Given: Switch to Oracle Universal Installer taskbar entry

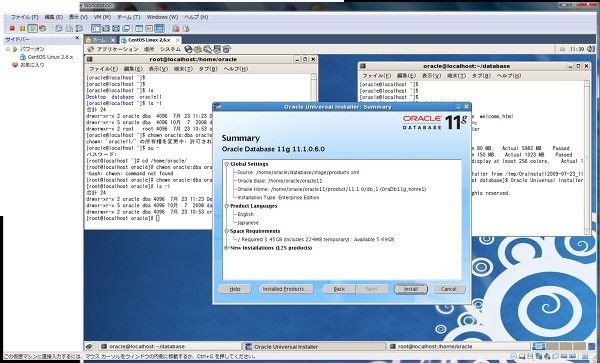Looking at the screenshot, I should [315, 347].
